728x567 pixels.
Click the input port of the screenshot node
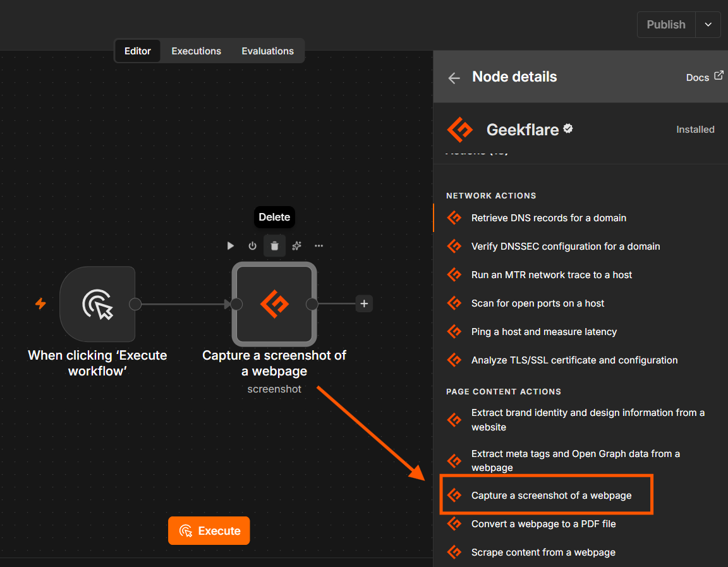pos(236,304)
